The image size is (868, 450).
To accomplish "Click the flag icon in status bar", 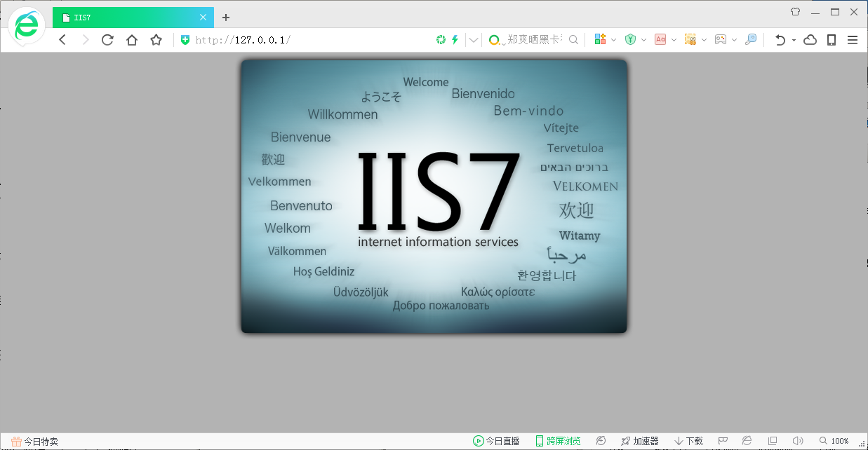I will [723, 441].
